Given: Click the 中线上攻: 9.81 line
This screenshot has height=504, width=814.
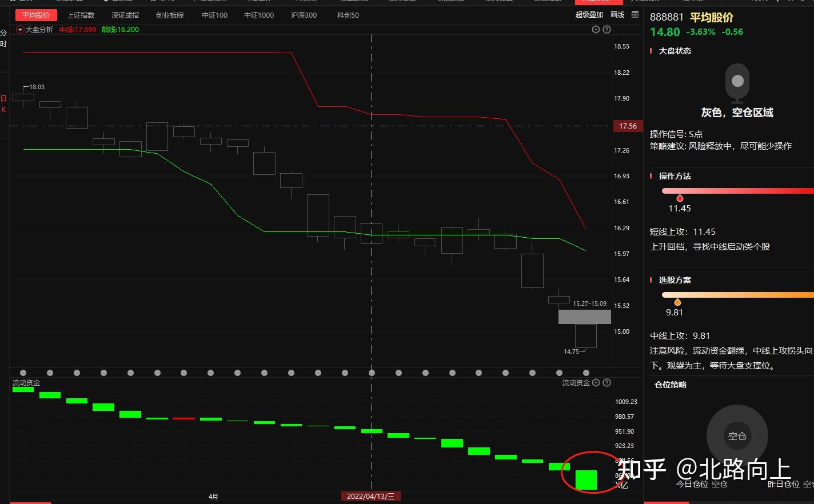Looking at the screenshot, I should pos(680,336).
